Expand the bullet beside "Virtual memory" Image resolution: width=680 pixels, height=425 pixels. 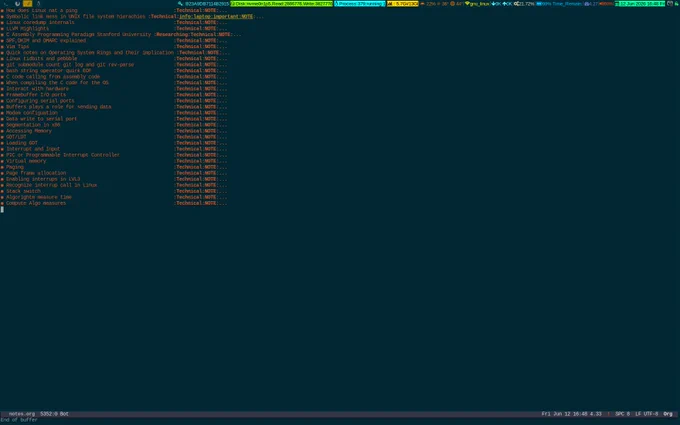(x=2, y=161)
